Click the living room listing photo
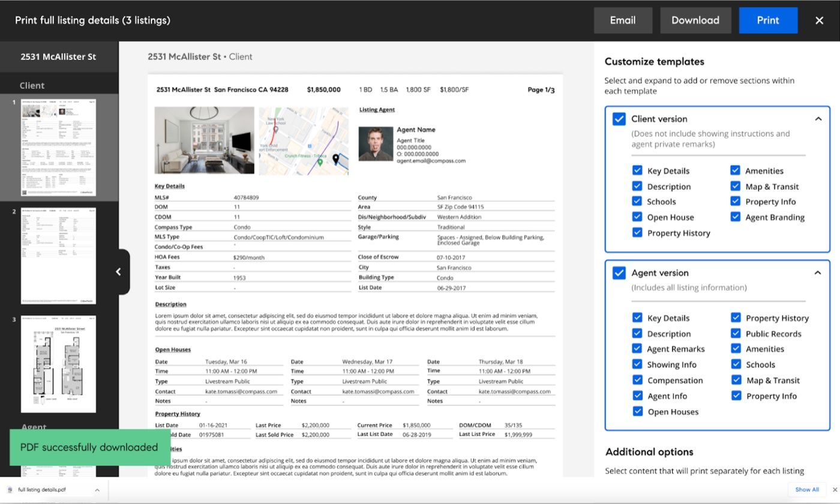The image size is (840, 504). [x=204, y=140]
